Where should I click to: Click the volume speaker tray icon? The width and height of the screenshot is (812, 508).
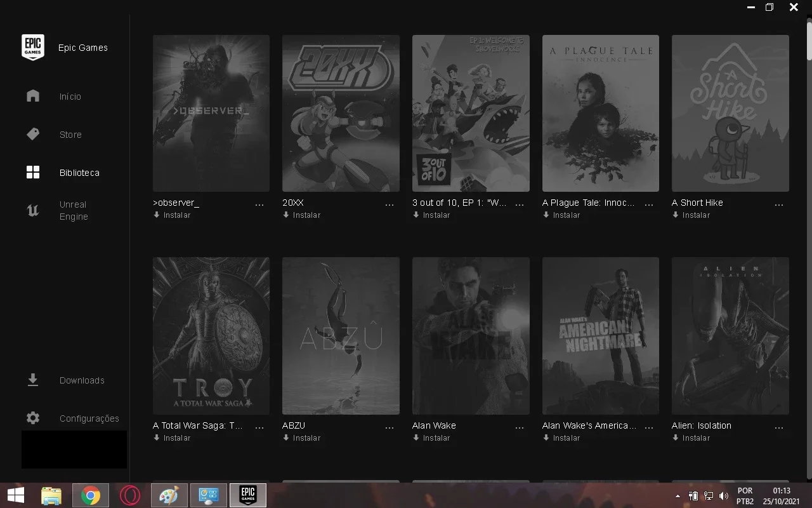tap(724, 496)
